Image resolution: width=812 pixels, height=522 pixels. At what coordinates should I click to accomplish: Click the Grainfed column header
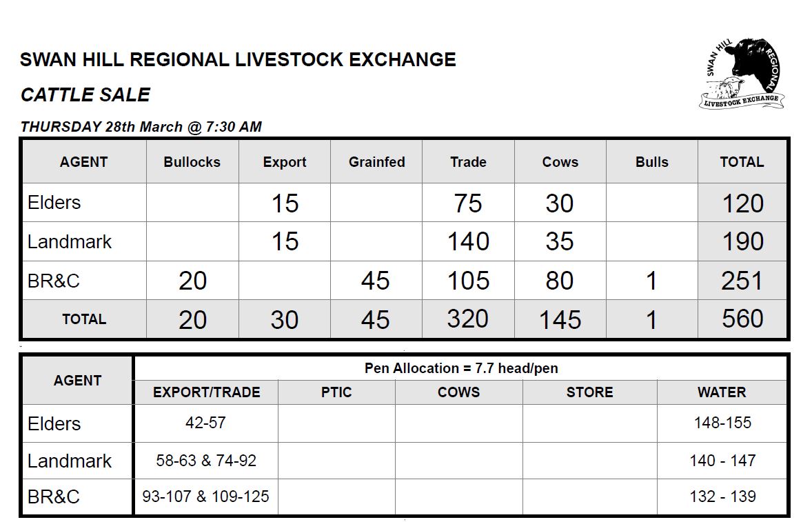point(376,162)
